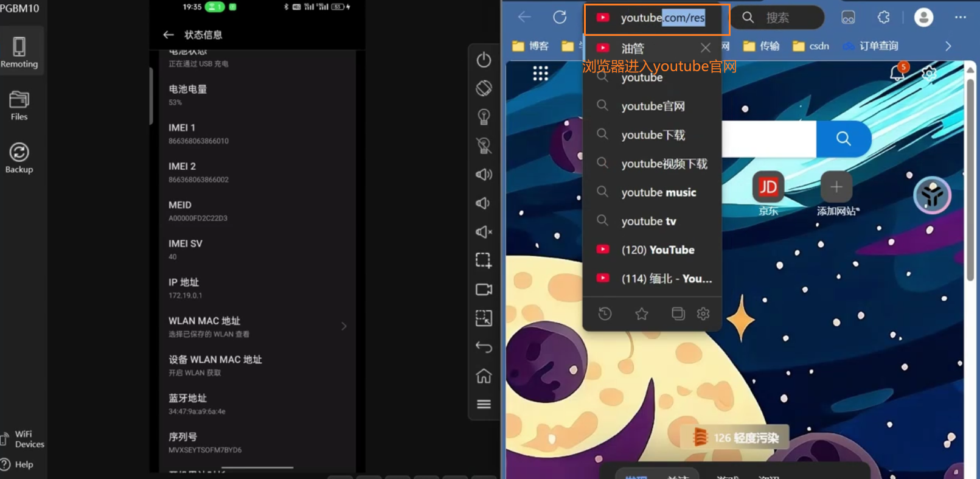The width and height of the screenshot is (980, 479).
Task: Click the crossed-out light bulb icon
Action: point(484,145)
